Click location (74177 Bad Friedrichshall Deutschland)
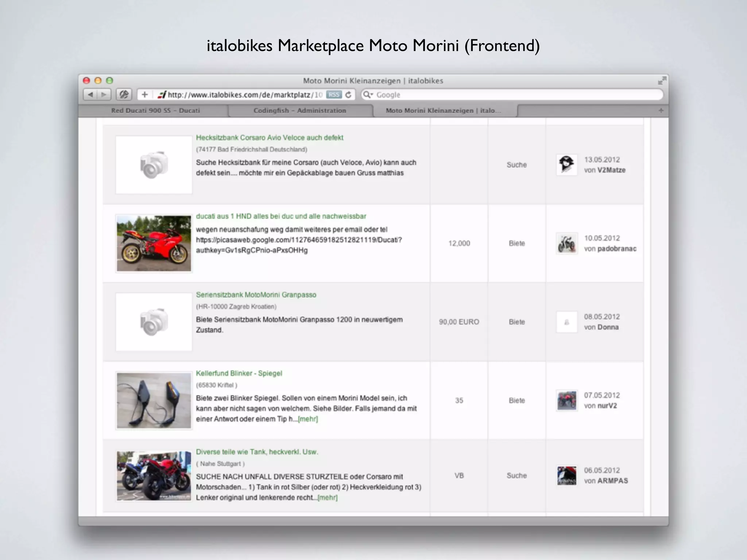The image size is (747, 560). [x=252, y=149]
